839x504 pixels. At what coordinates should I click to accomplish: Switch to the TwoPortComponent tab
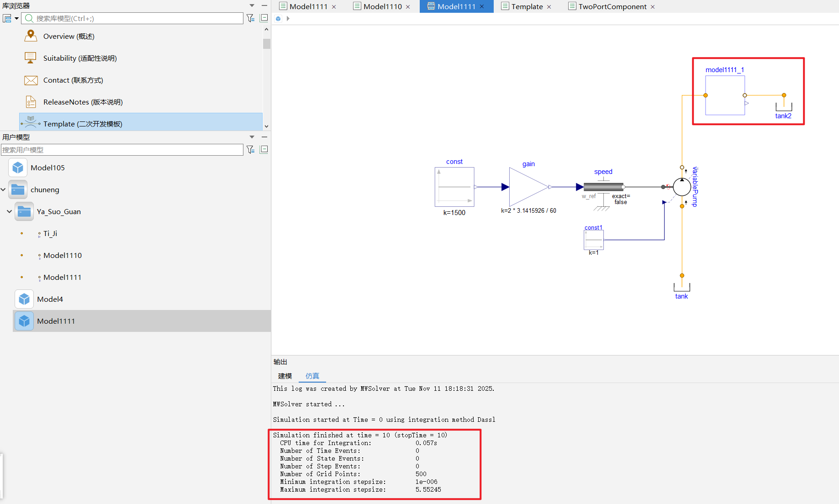[612, 6]
